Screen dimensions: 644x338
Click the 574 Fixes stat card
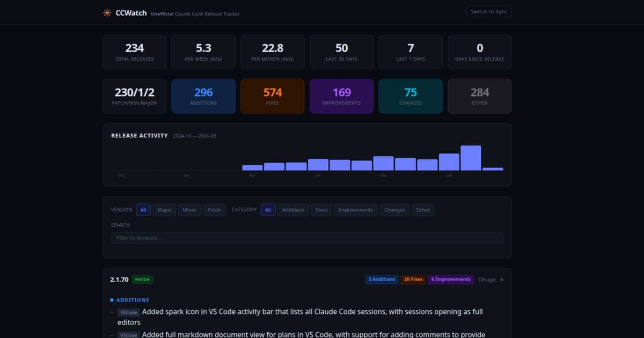click(x=272, y=96)
